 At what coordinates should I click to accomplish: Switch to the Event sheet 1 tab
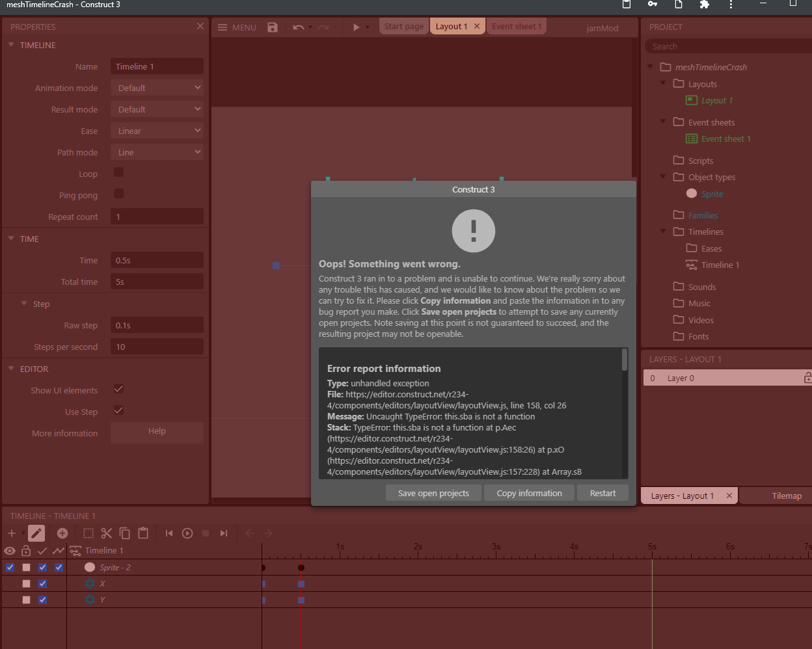tap(517, 27)
